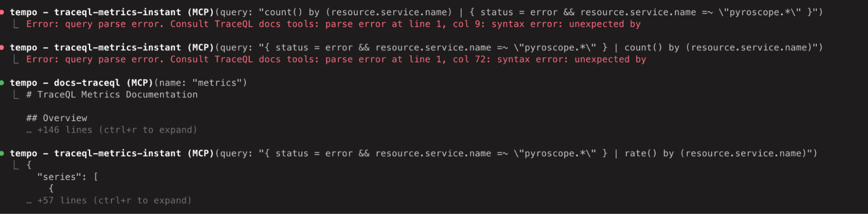Image resolution: width=868 pixels, height=214 pixels.
Task: Click red status dot beside the col 72 failed call
Action: tap(2, 47)
